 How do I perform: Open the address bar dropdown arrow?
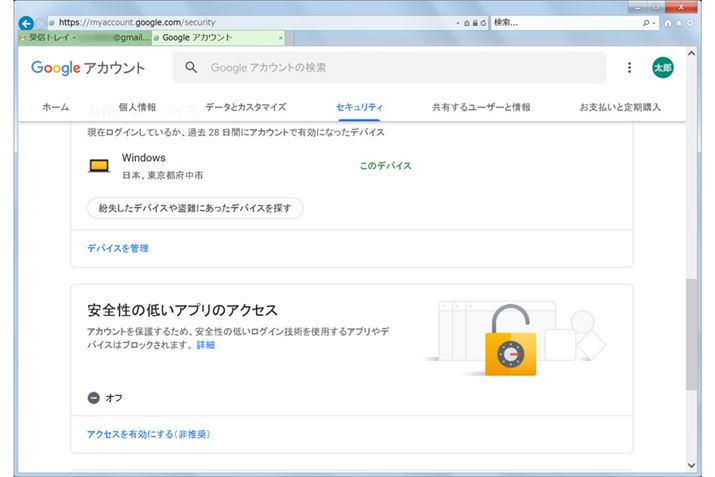tap(458, 23)
